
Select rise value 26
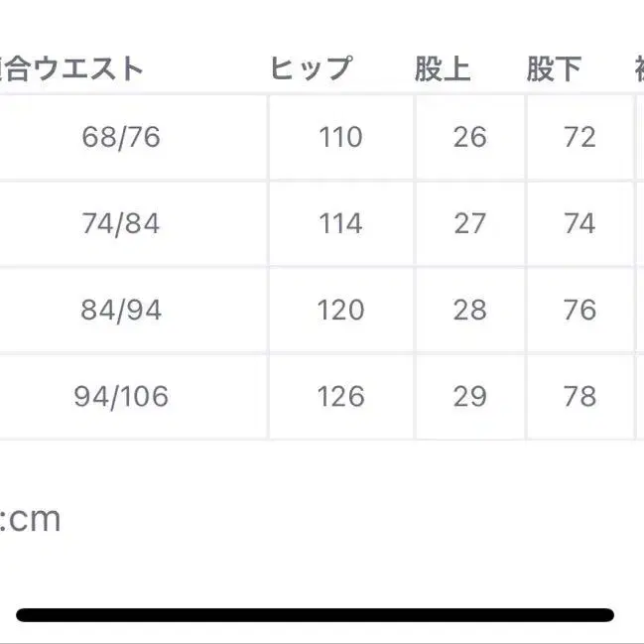coord(469,137)
